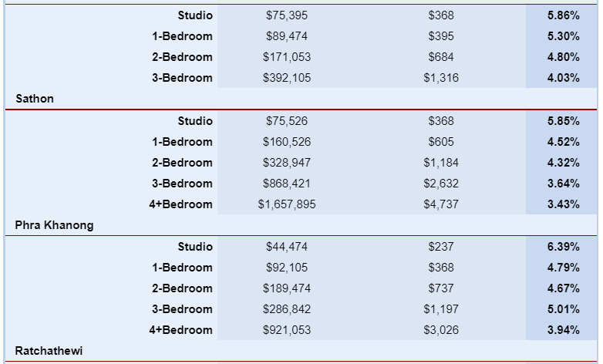This screenshot has height=364, width=603.
Task: Click the Ratchathewi district heading
Action: pyautogui.click(x=49, y=351)
